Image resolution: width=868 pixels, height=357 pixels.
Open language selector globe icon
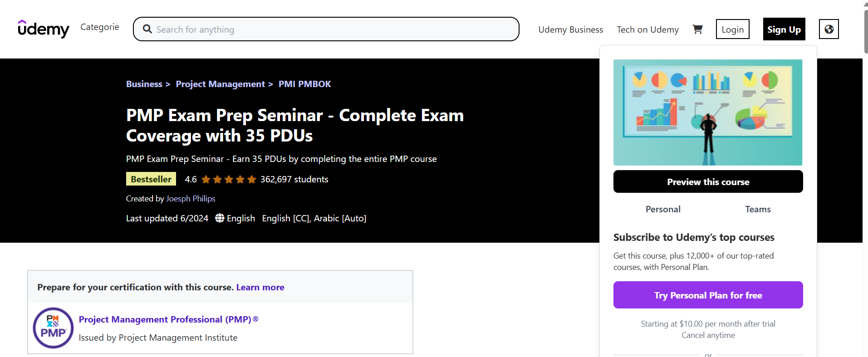[829, 29]
